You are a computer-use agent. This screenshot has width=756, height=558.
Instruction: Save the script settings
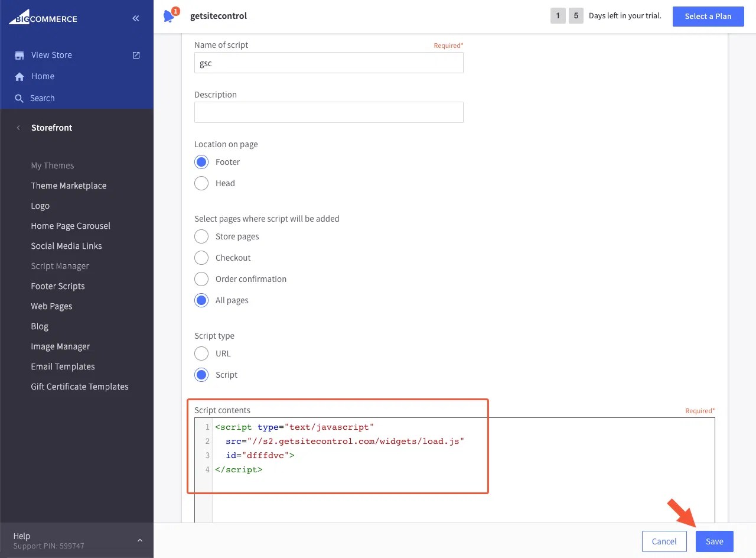714,541
